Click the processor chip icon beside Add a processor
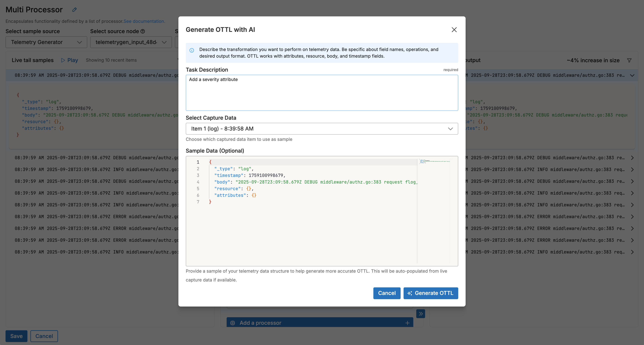The height and width of the screenshot is (345, 644). coord(233,323)
